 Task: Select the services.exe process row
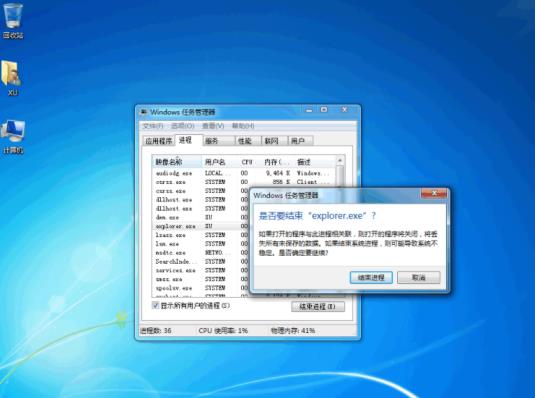point(201,271)
